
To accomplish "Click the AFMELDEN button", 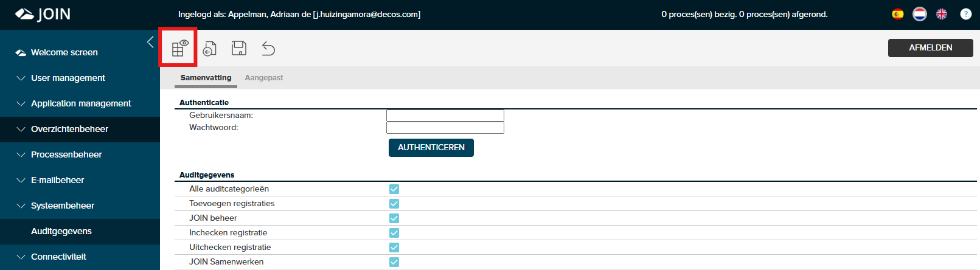I will [931, 48].
